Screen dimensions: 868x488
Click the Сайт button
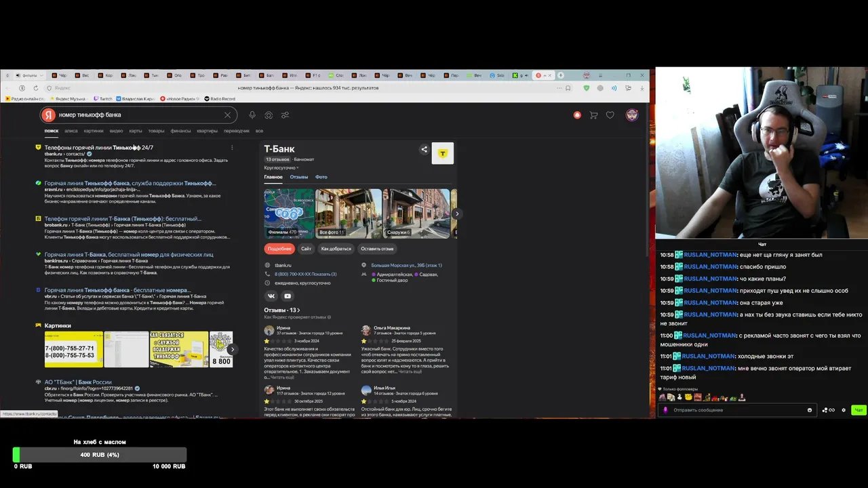click(x=306, y=249)
